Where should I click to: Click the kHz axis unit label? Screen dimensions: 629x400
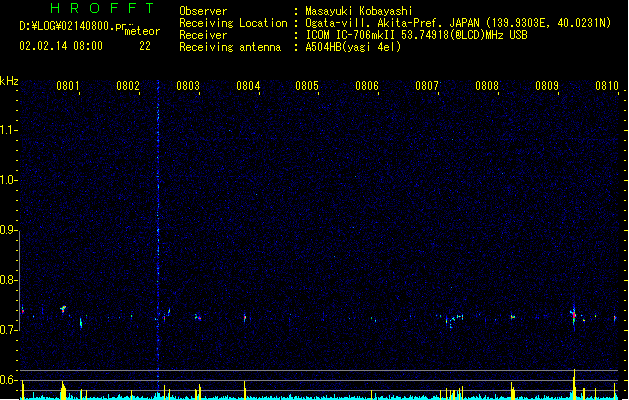tap(9, 81)
